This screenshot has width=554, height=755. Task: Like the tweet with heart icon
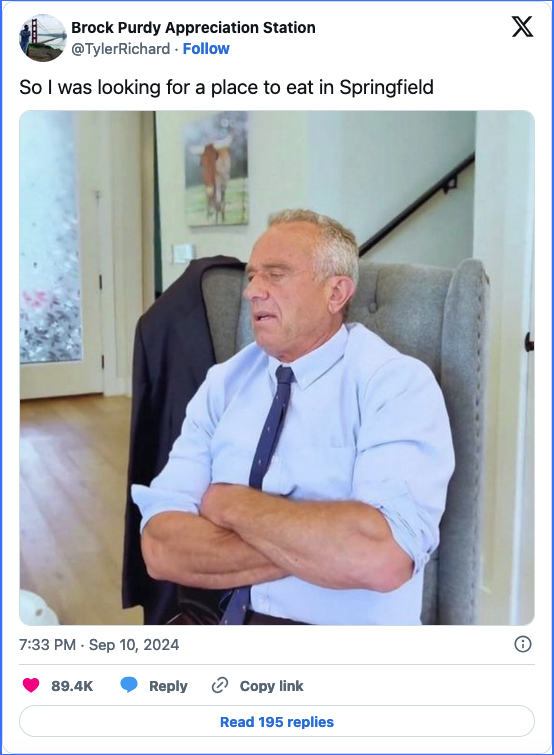coord(31,685)
